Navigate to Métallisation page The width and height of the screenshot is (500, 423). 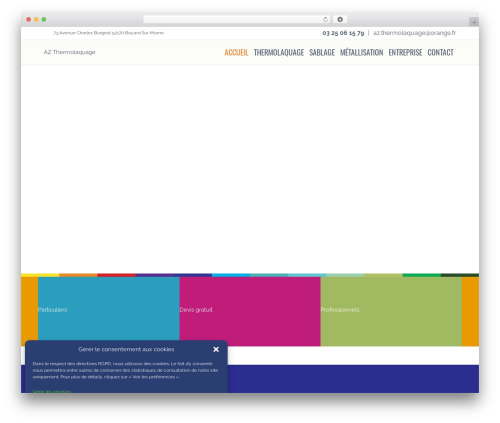tap(361, 52)
